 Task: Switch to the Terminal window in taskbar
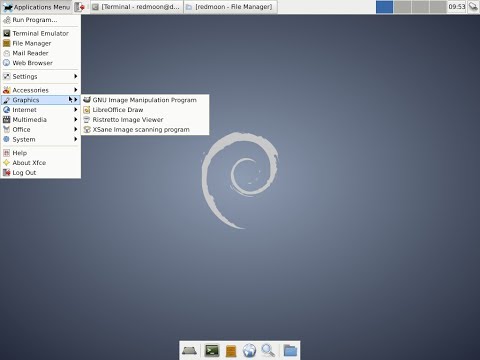[137, 7]
